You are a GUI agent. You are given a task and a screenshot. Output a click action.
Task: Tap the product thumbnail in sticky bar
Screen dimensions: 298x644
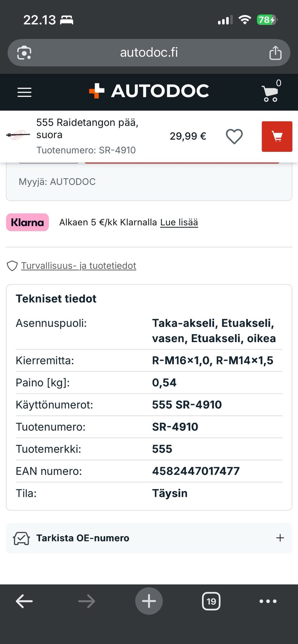click(x=18, y=135)
